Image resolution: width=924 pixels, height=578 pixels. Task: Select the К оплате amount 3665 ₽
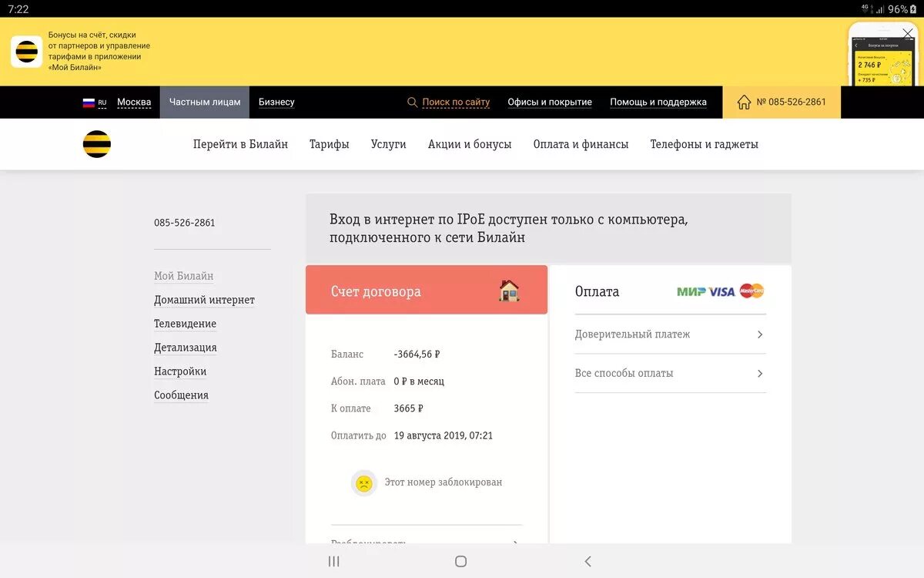408,408
